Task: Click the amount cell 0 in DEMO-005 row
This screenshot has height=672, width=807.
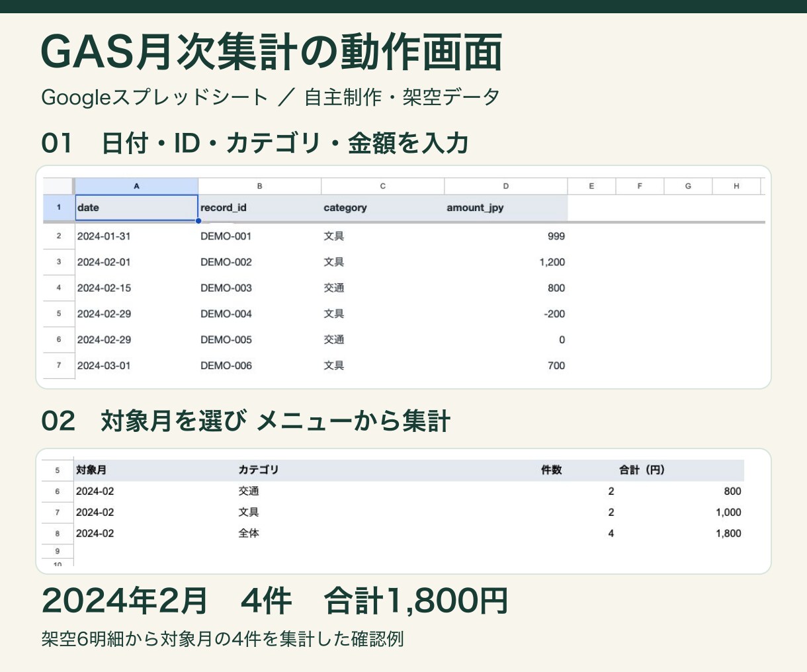Action: [505, 339]
